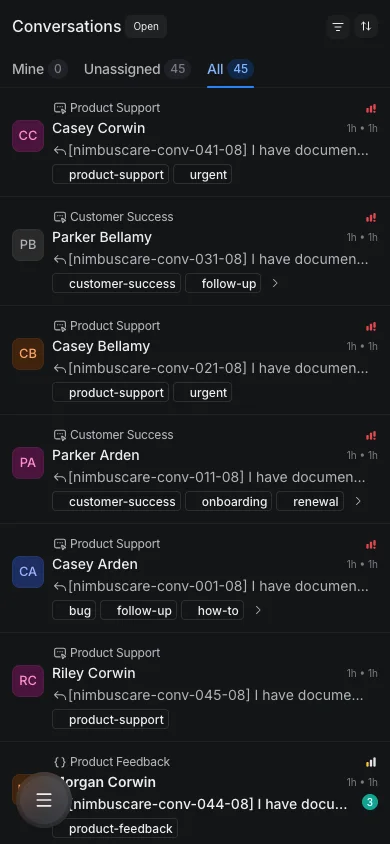Open Casey Arden's conversation
Screen dimensions: 390x844
coord(195,578)
